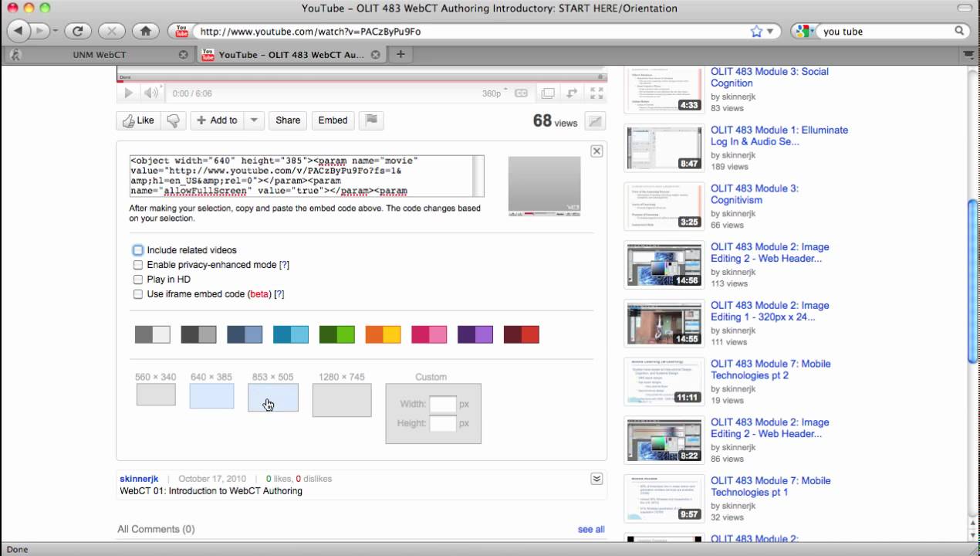980x556 pixels.
Task: Flag the video with the flag icon
Action: [x=371, y=120]
